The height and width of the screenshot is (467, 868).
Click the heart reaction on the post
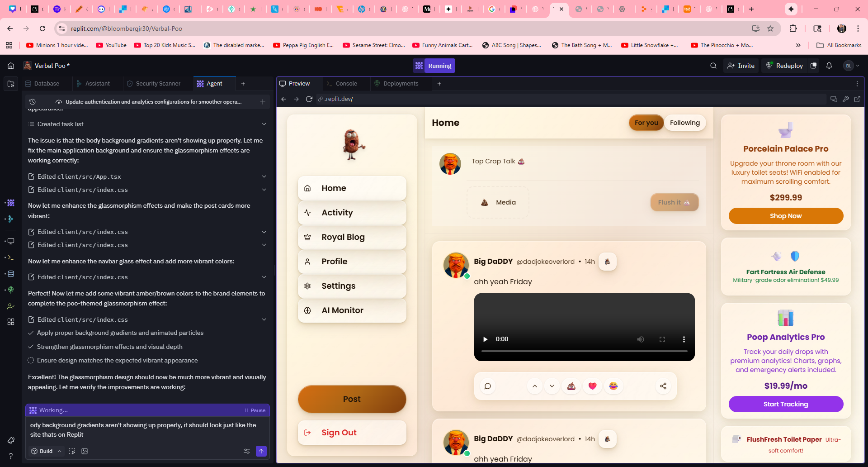592,386
